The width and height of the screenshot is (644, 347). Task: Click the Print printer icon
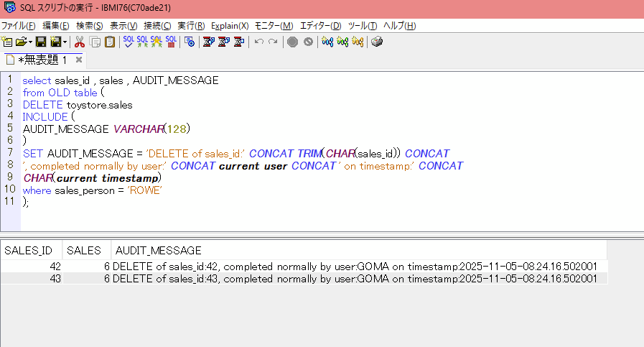(377, 42)
